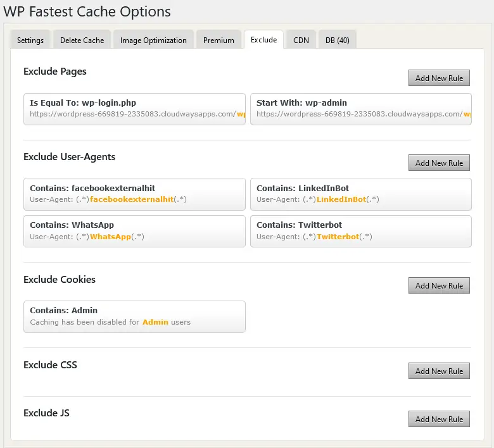Image resolution: width=494 pixels, height=448 pixels.
Task: Add New Rule for Exclude Cookies
Action: [439, 285]
